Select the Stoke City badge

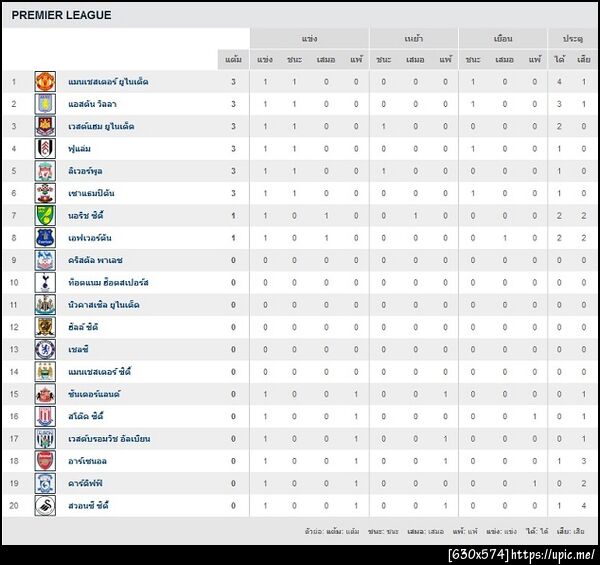(44, 416)
